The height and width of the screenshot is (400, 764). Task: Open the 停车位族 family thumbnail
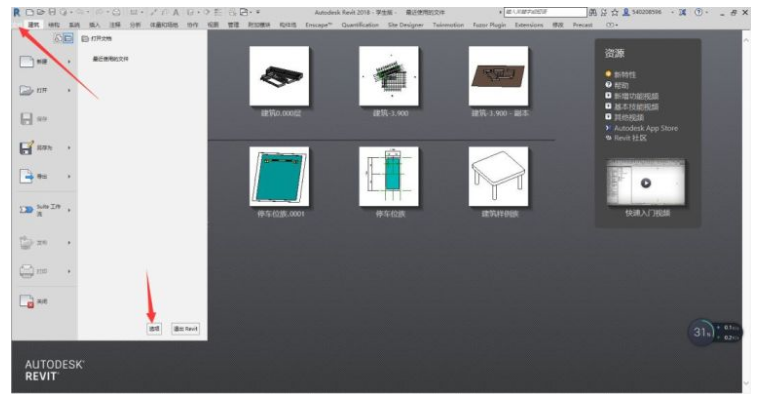[389, 177]
